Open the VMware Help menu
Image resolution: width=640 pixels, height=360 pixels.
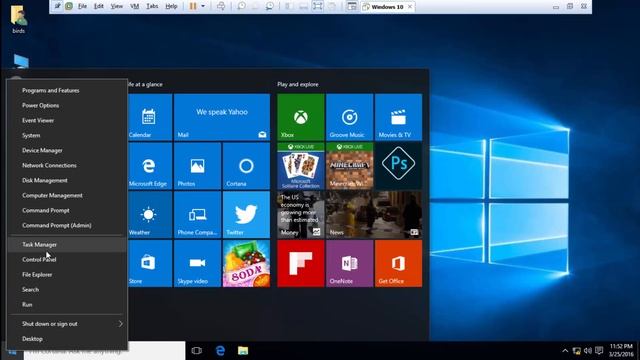pyautogui.click(x=171, y=6)
